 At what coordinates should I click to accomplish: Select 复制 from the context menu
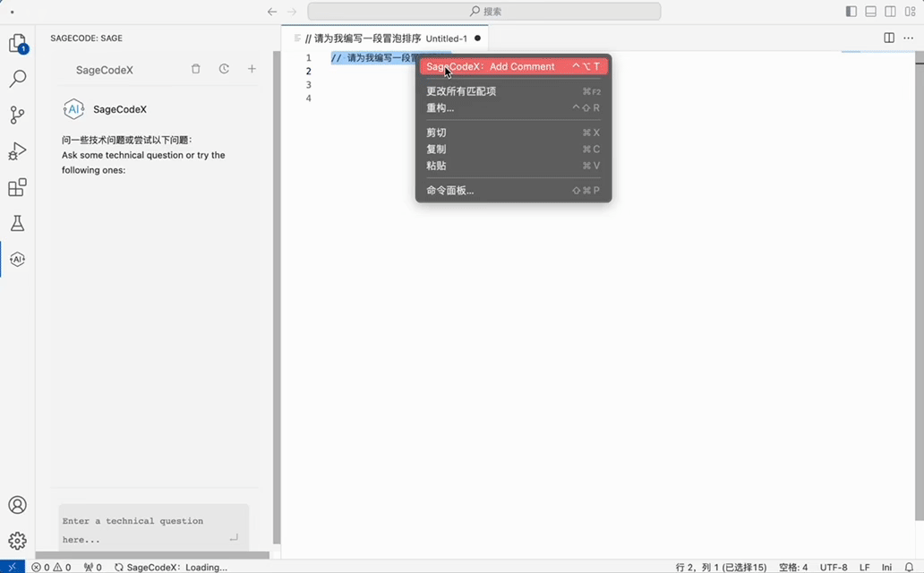513,150
